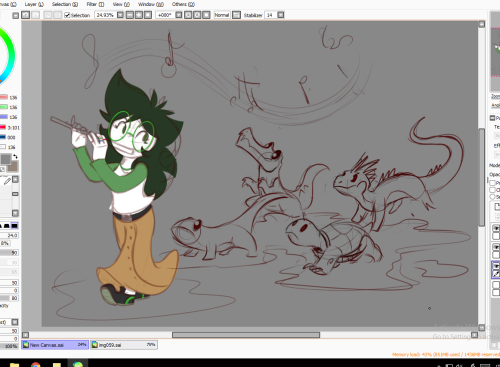Open the Stabilizer value dropdown
The height and width of the screenshot is (367, 500).
(x=281, y=15)
